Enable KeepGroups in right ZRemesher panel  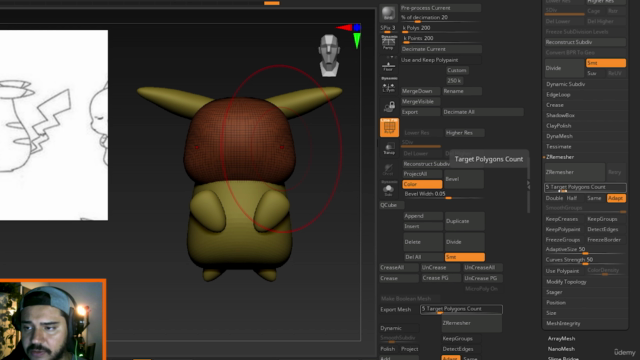click(x=606, y=219)
